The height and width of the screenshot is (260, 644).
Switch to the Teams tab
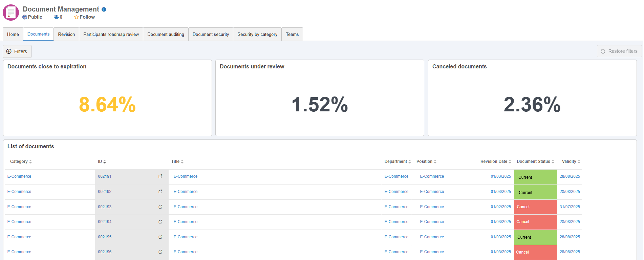click(292, 34)
